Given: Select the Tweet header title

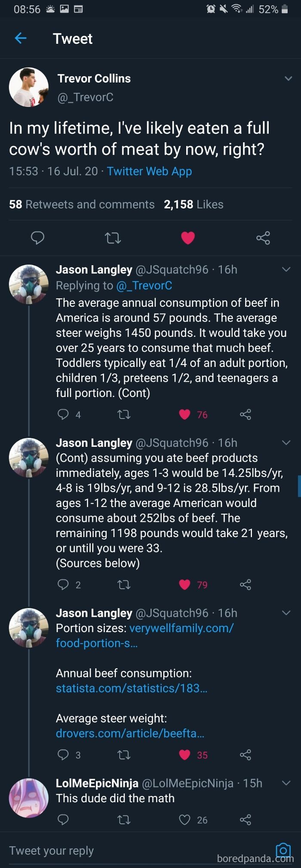Looking at the screenshot, I should [x=73, y=39].
